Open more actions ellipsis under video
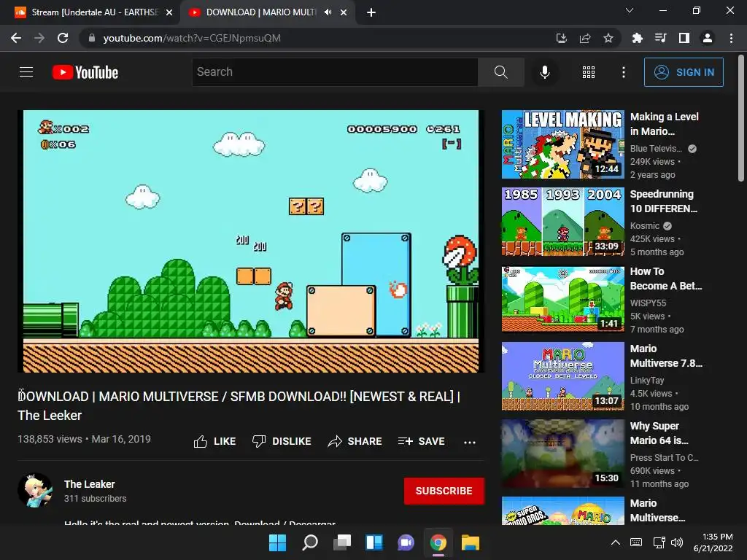747x560 pixels. click(x=470, y=442)
